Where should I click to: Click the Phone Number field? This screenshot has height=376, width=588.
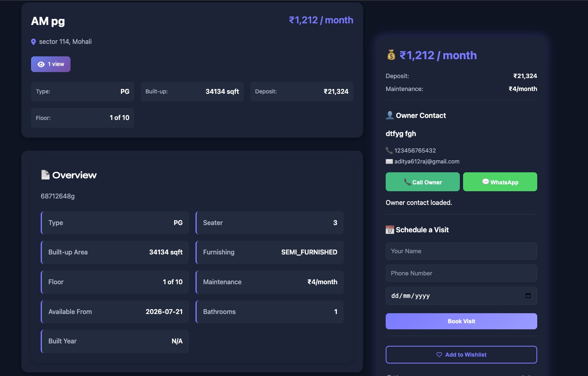tap(461, 273)
